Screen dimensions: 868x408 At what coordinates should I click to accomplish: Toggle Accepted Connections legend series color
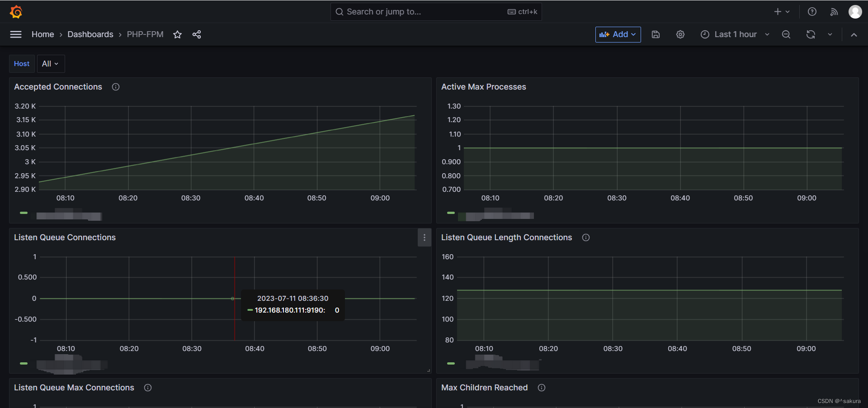[24, 213]
